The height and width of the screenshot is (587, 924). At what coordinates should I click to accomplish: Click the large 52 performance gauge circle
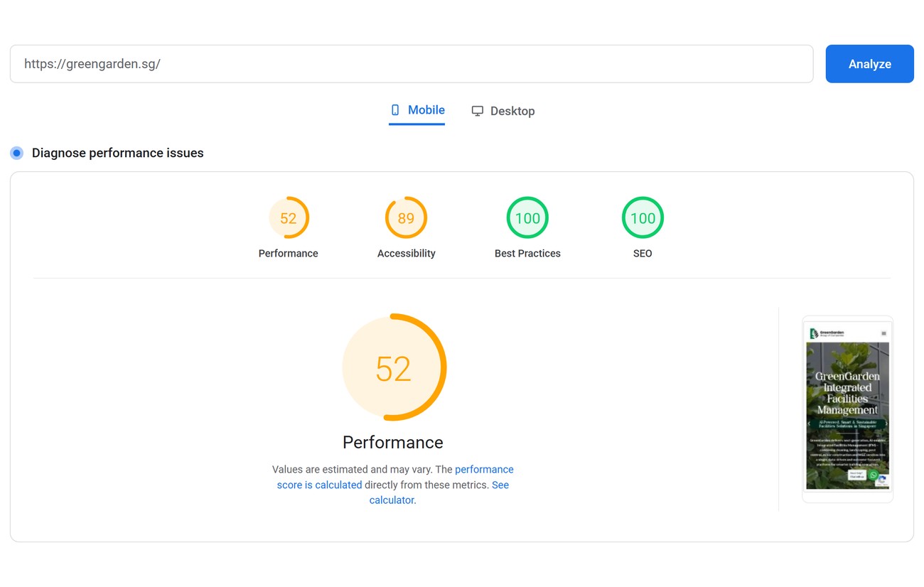coord(393,367)
